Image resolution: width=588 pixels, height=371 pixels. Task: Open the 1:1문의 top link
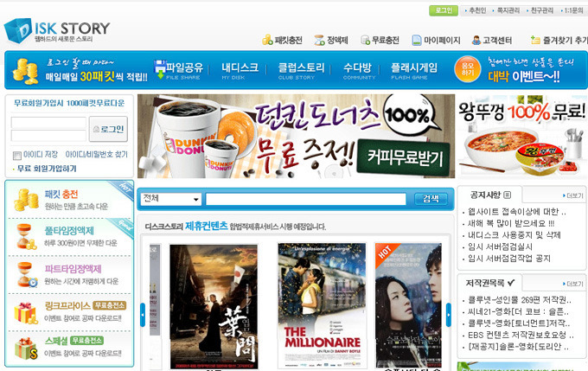573,10
